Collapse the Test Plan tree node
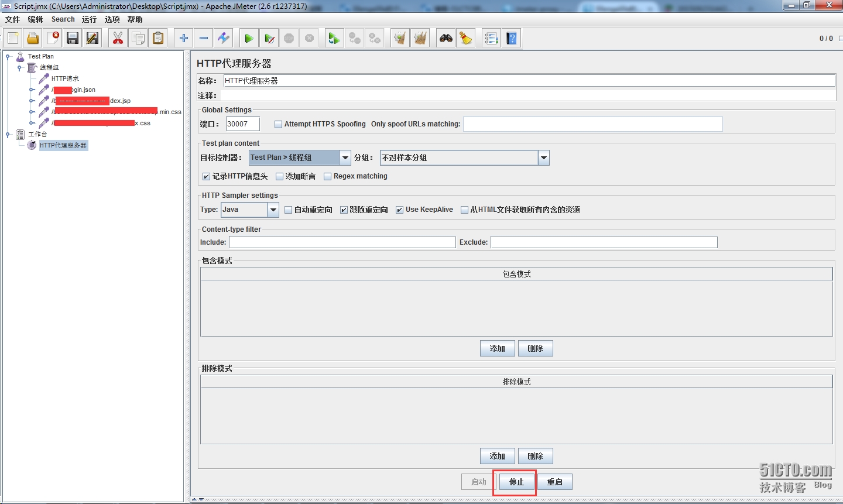 [8, 57]
